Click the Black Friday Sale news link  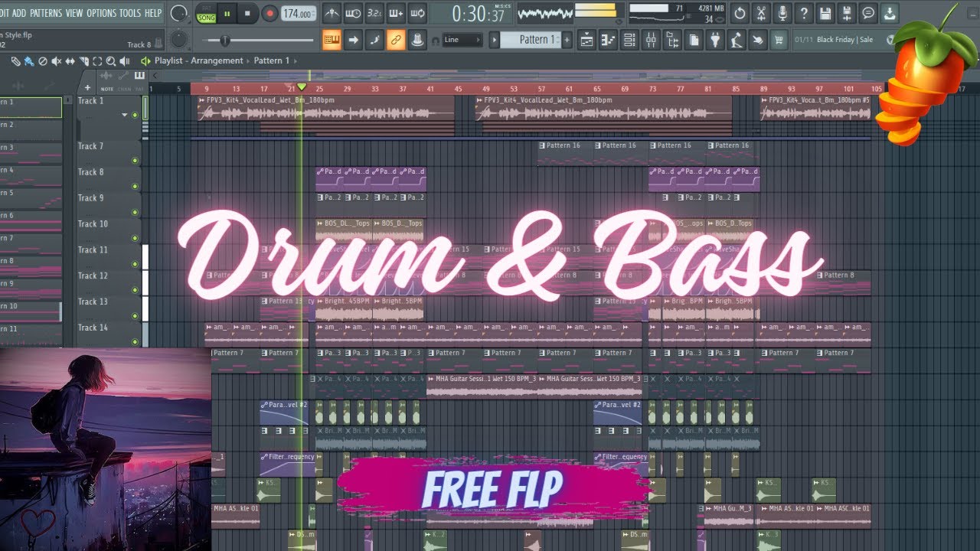point(845,40)
